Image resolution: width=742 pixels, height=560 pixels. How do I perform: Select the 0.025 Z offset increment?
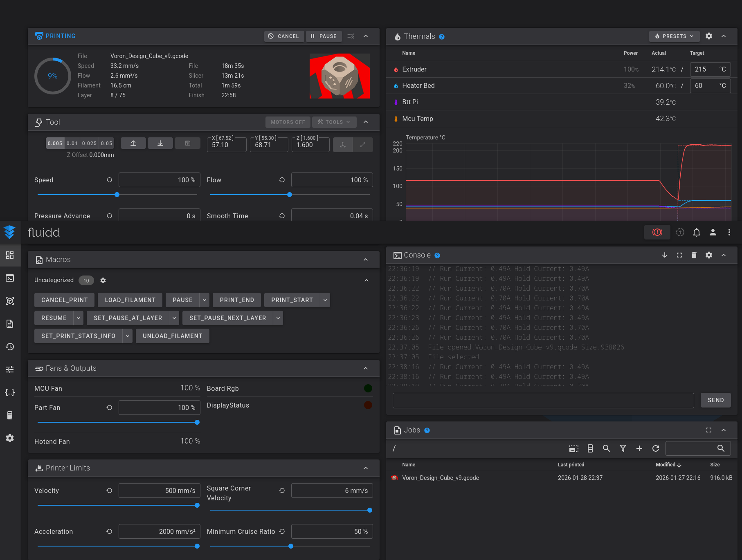click(89, 143)
